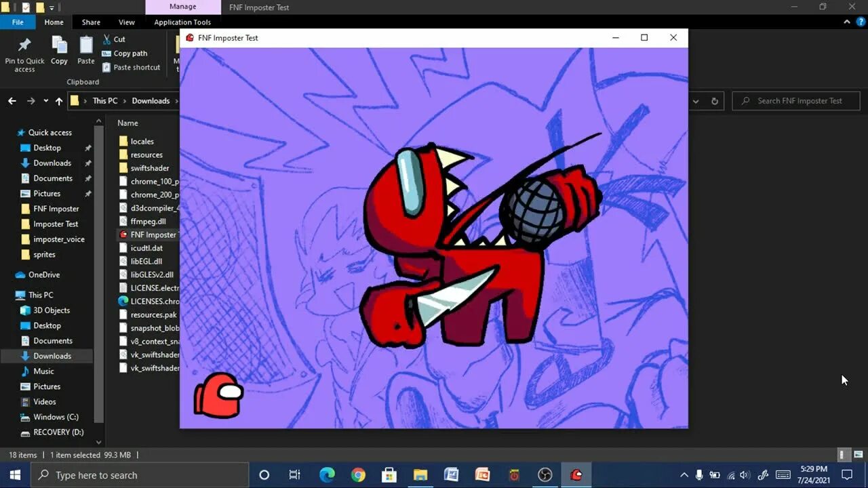Viewport: 868px width, 488px height.
Task: Select the libEGL.dll file
Action: point(146,262)
